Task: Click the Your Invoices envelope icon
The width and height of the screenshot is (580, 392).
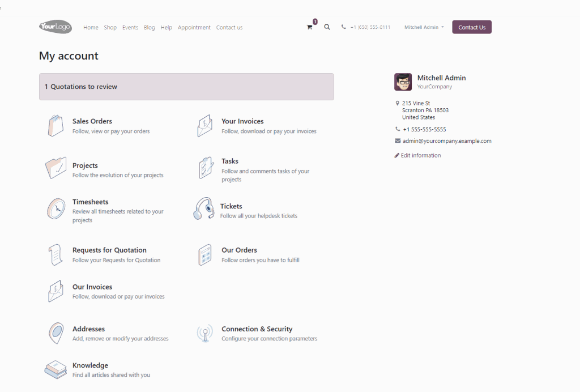Action: 204,125
